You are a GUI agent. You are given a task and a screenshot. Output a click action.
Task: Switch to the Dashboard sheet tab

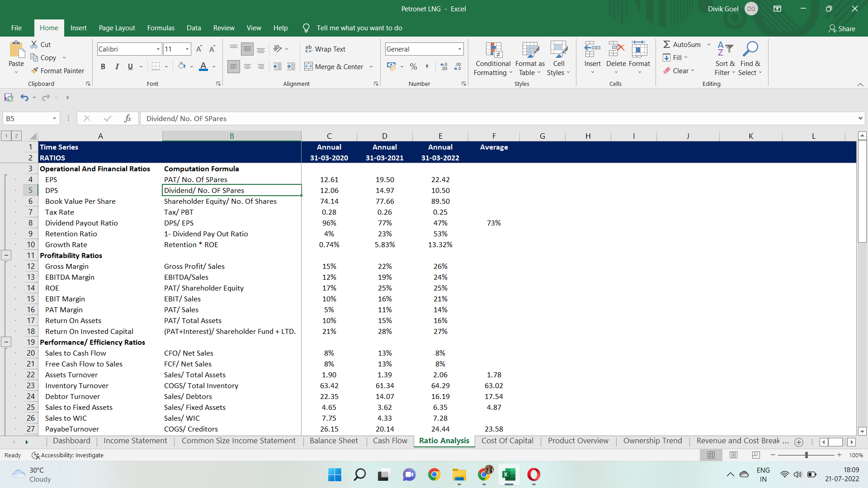pos(71,441)
